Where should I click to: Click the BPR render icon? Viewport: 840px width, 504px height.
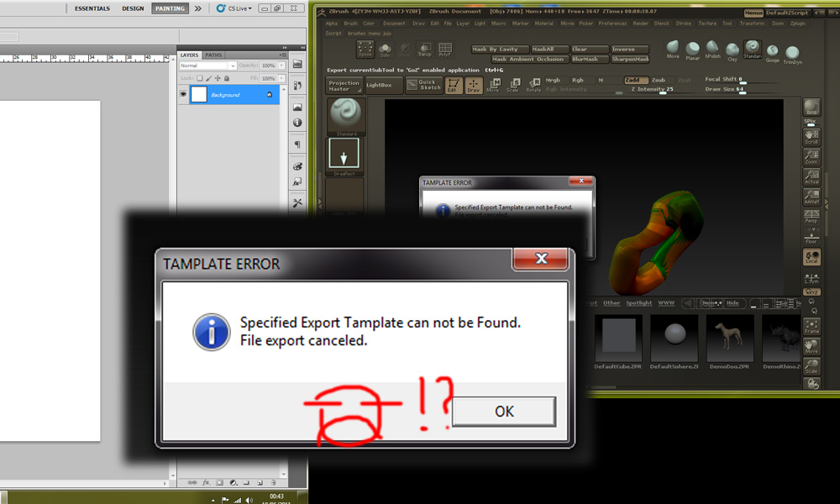811,108
